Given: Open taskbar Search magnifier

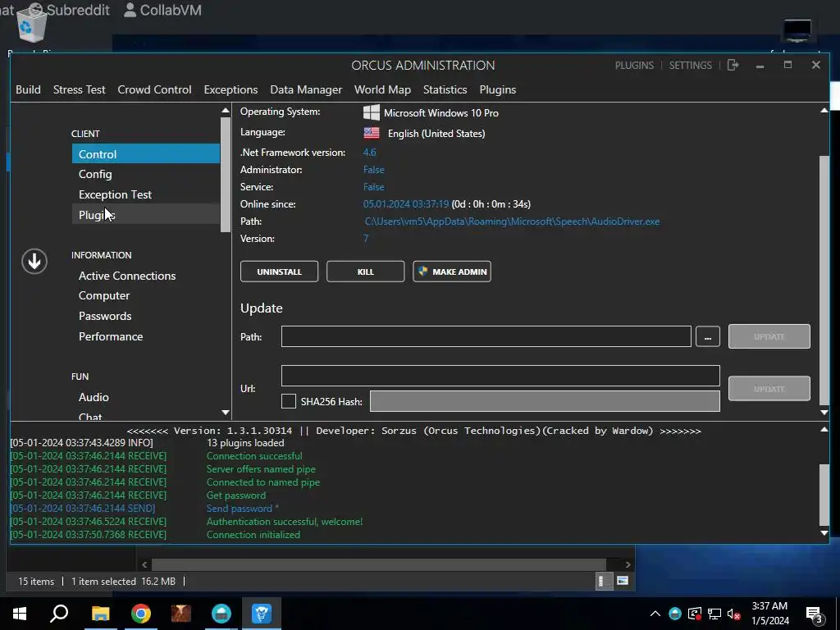Looking at the screenshot, I should tap(59, 614).
